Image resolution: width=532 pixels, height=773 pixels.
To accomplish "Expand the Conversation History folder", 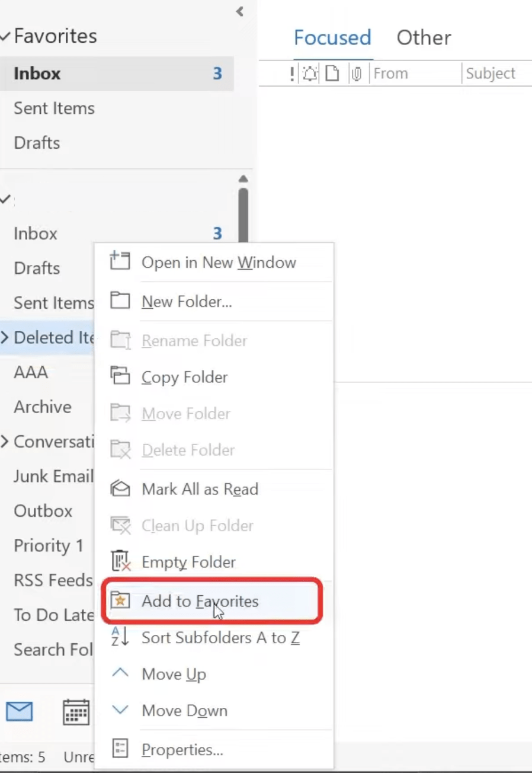I will click(5, 442).
